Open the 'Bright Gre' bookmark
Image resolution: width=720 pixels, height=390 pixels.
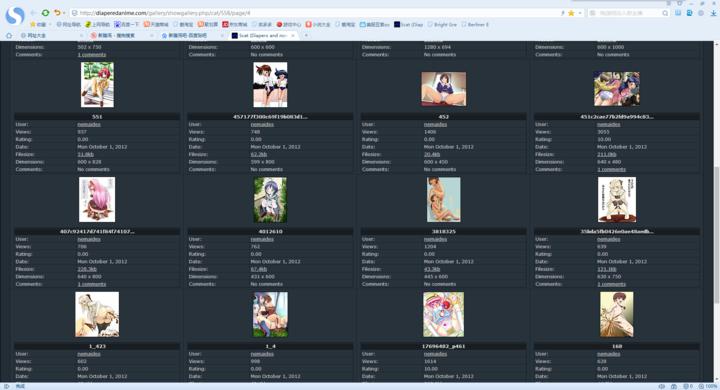point(442,24)
